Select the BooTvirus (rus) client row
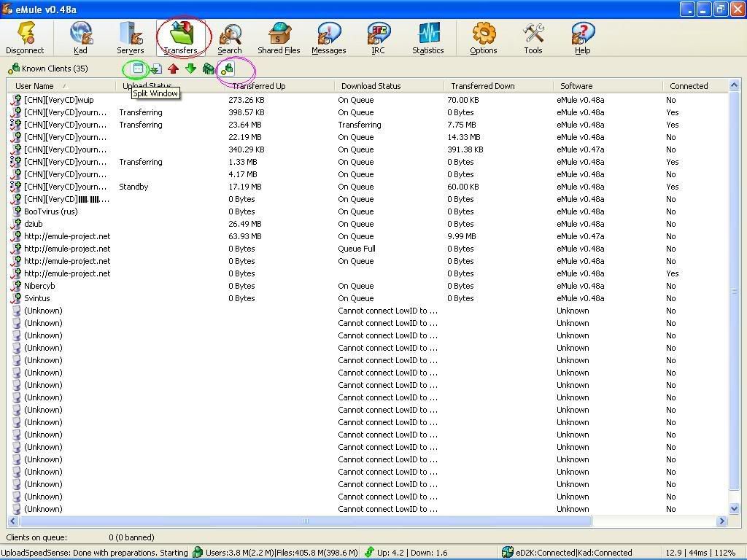Screen dimensions: 747x560 51,211
